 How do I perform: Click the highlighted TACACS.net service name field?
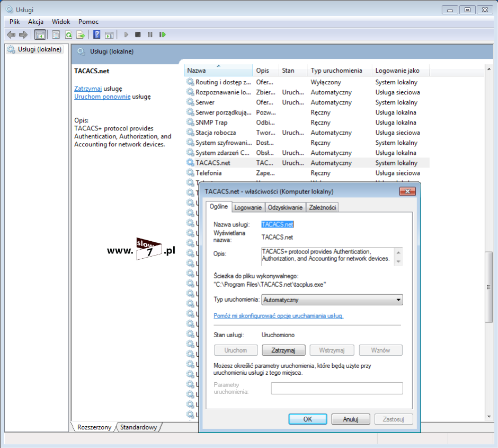point(278,224)
